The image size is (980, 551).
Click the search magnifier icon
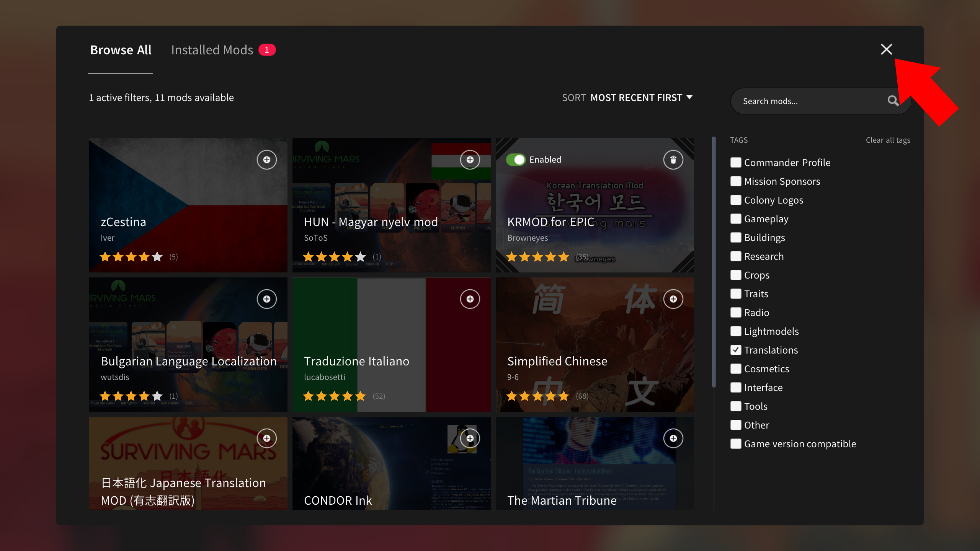pyautogui.click(x=892, y=101)
